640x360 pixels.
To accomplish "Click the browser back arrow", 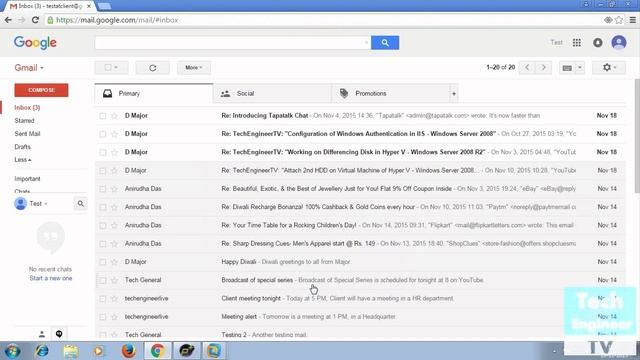I will [x=8, y=20].
